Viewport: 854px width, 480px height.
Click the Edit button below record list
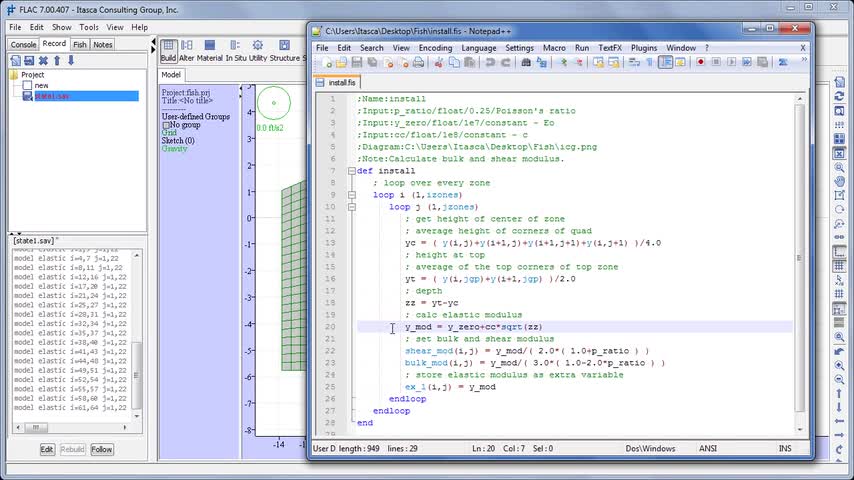pos(47,450)
